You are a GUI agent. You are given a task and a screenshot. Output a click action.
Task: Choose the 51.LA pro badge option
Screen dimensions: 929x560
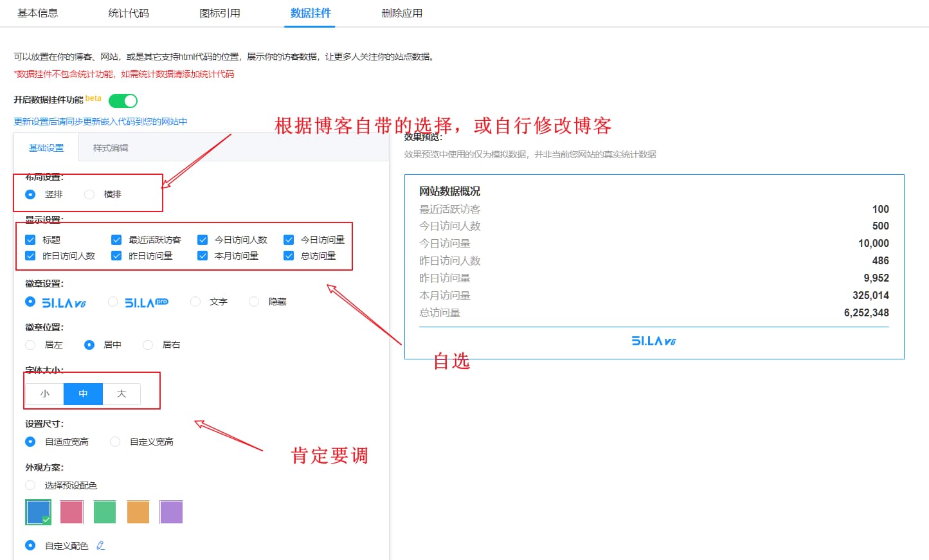(x=113, y=302)
